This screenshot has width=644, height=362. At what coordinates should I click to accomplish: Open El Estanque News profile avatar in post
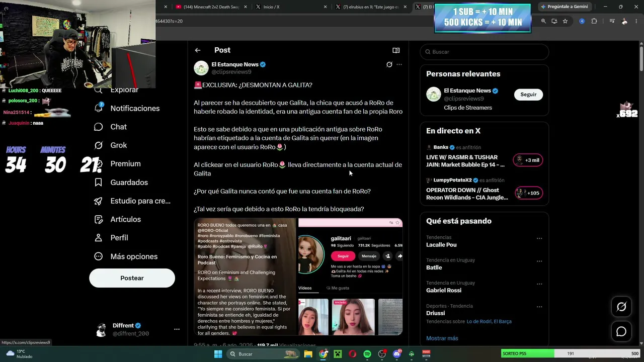click(x=201, y=68)
